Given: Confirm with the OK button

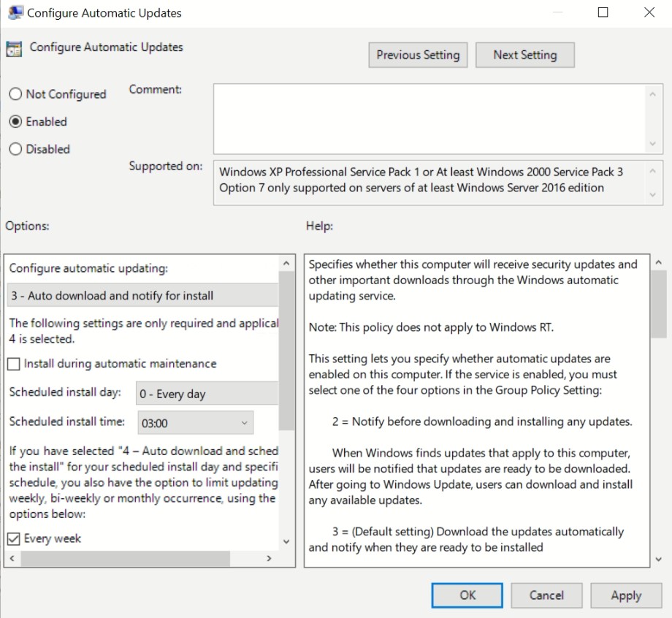Looking at the screenshot, I should click(467, 595).
